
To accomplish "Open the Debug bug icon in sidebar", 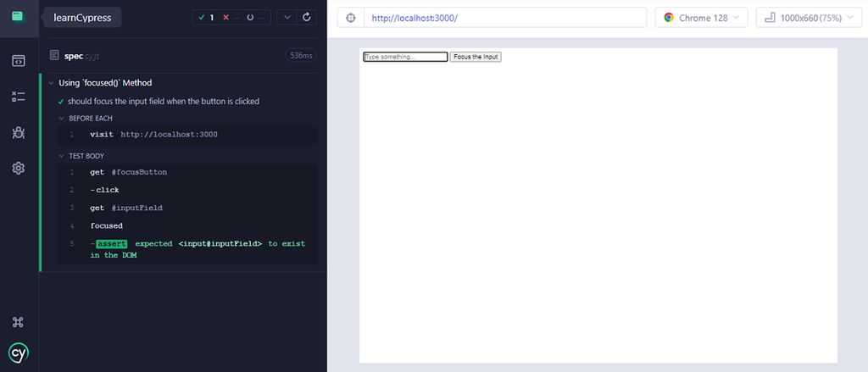I will coord(19,132).
